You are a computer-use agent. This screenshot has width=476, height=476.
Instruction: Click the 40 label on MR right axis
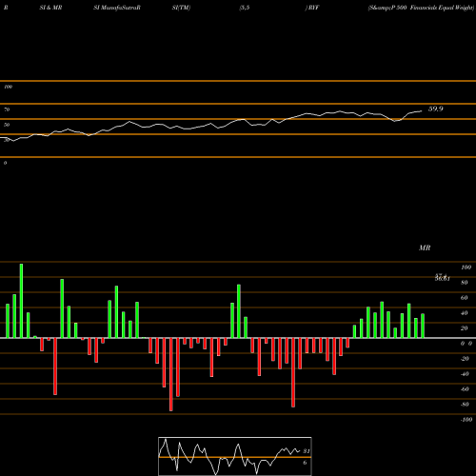[x=465, y=313]
